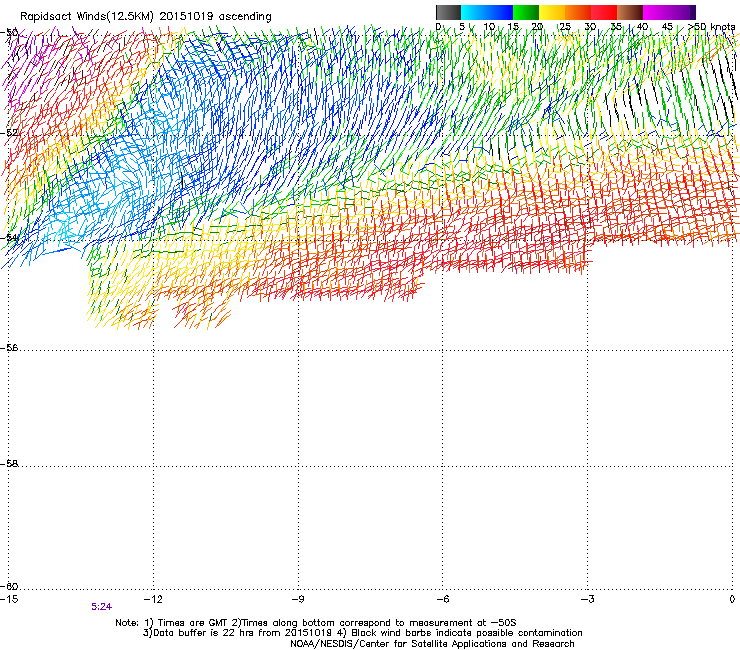Click the orange 25-30 knots legend swatch
The height and width of the screenshot is (650, 740).
pos(578,12)
